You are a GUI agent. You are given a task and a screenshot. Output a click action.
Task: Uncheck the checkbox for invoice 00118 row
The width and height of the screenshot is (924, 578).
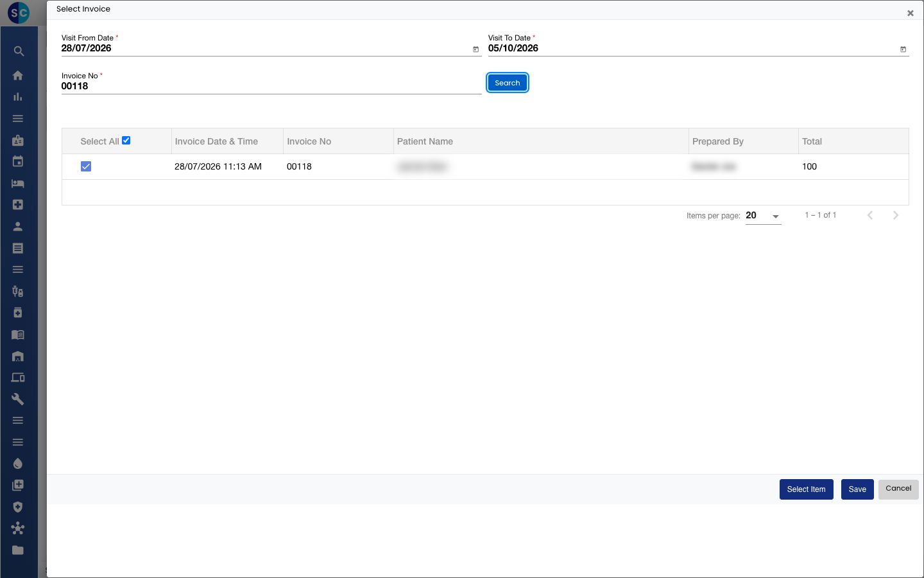coord(86,166)
